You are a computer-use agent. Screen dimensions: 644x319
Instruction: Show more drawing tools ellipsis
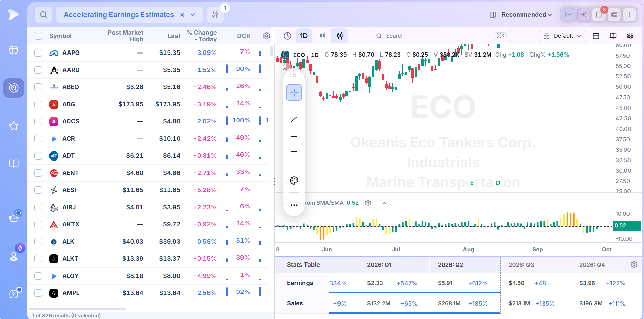tap(294, 205)
